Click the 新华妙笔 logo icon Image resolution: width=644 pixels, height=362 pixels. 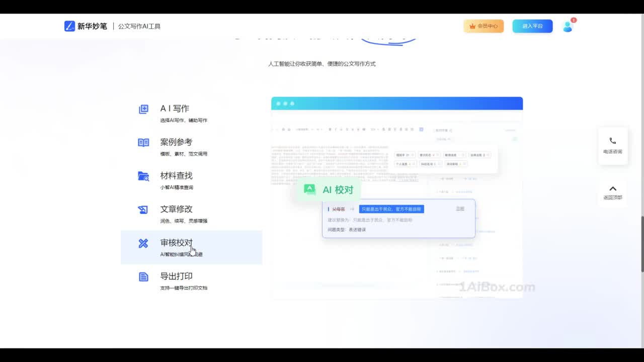[69, 26]
